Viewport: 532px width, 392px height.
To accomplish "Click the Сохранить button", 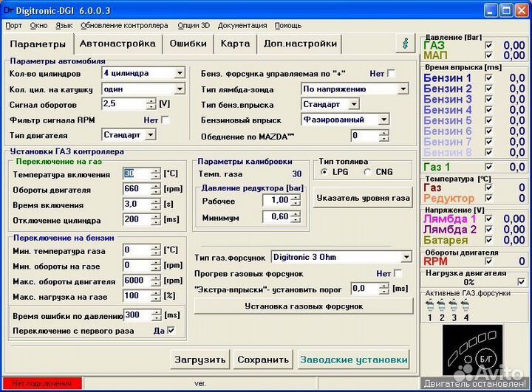I will pos(263,360).
